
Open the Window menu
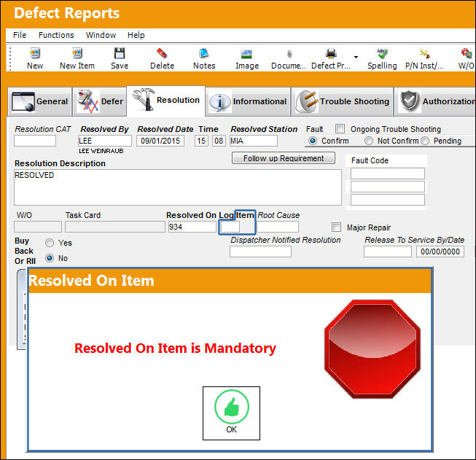coord(101,35)
